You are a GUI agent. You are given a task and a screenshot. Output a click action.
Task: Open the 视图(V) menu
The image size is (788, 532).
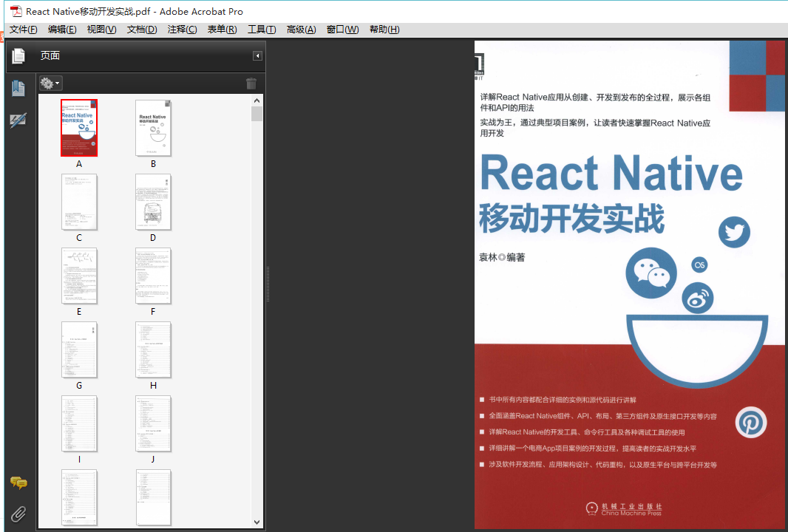click(x=101, y=30)
